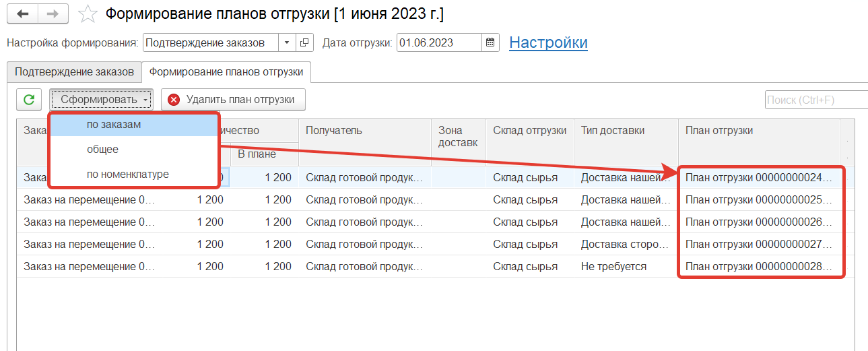The width and height of the screenshot is (868, 351).
Task: Switch to Формирование планов отгрузки tab
Action: 226,72
